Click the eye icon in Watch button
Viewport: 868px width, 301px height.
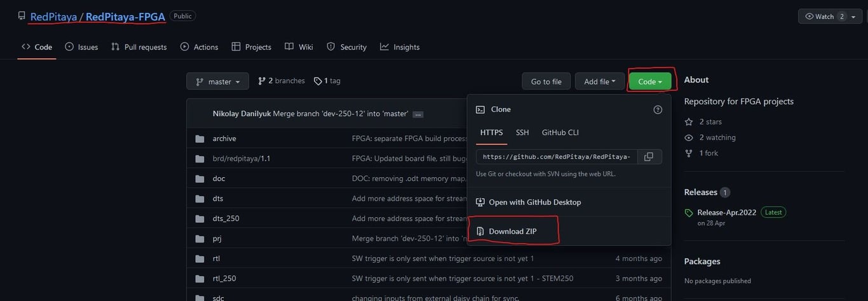pos(810,17)
